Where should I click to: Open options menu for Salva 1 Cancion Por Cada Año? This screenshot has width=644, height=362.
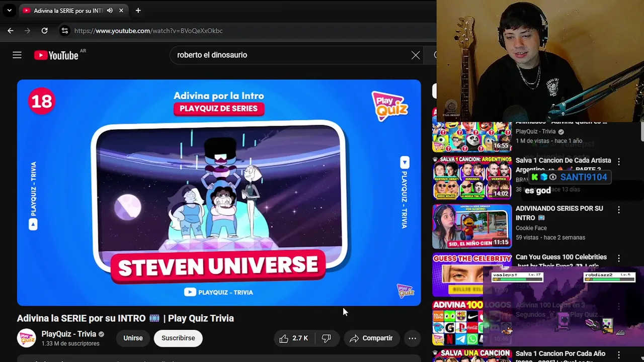pyautogui.click(x=619, y=355)
